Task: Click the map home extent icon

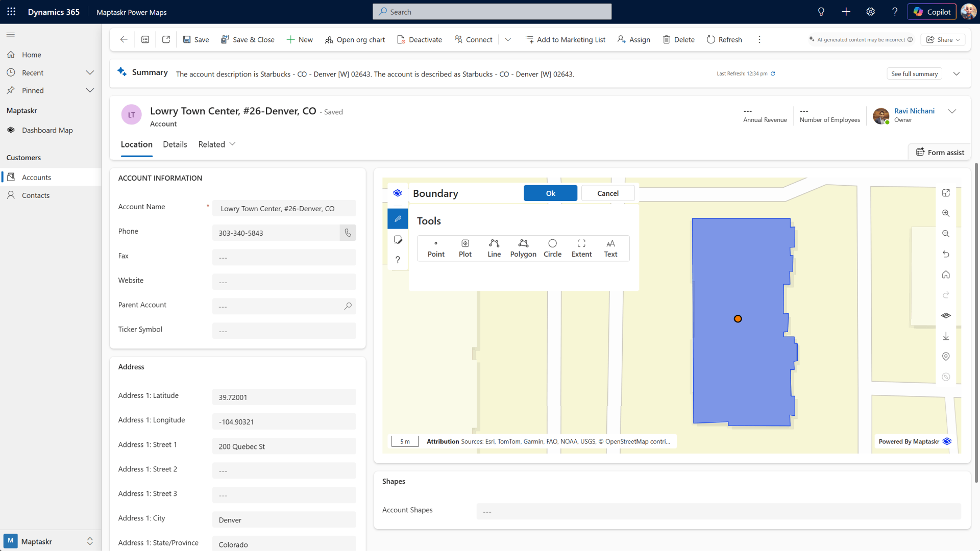Action: click(x=946, y=274)
